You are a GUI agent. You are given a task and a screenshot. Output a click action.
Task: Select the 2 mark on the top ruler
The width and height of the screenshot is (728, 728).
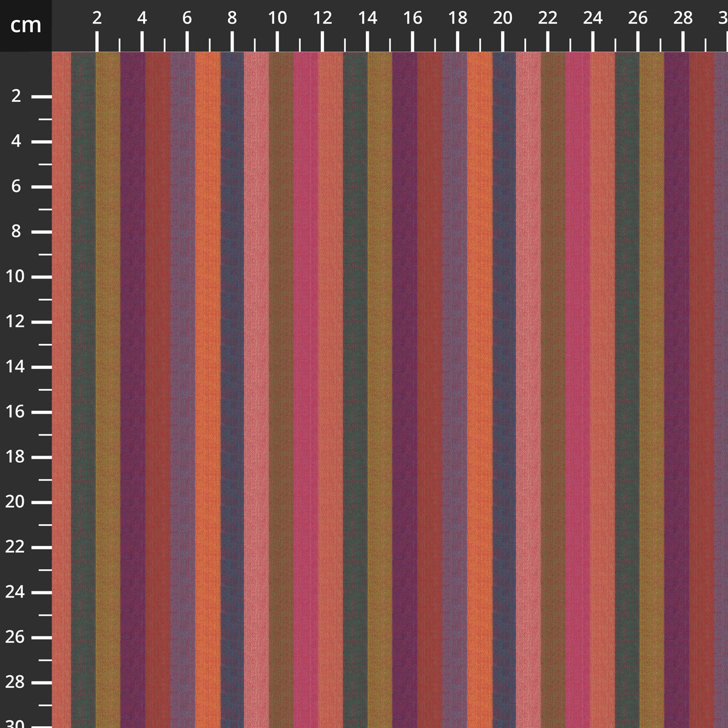pos(97,18)
